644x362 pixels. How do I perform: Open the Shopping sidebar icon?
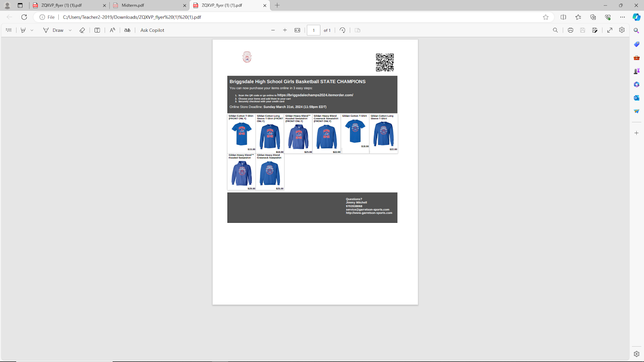[x=636, y=44]
